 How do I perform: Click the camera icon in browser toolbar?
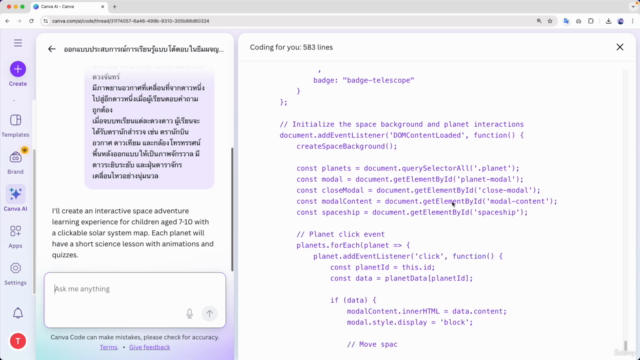click(578, 21)
